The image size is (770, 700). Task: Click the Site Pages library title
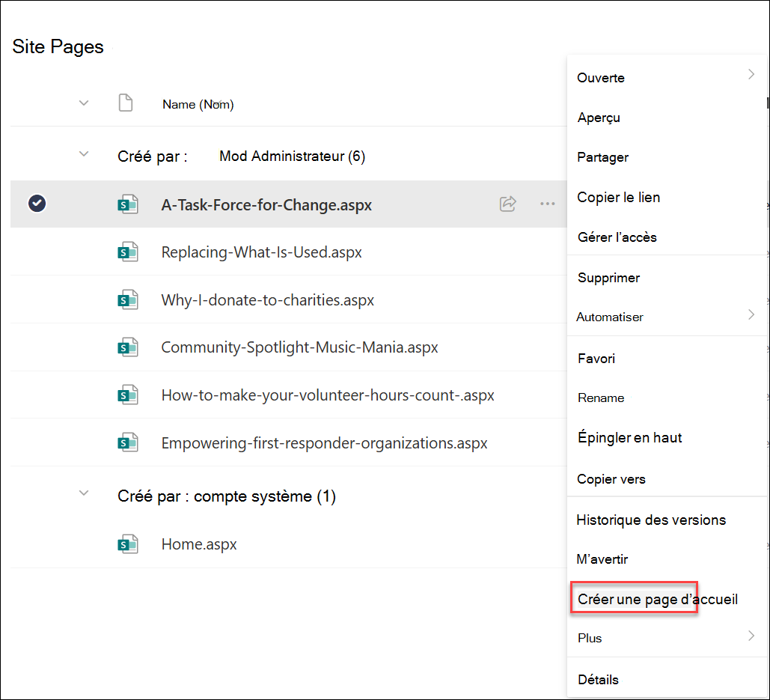[58, 46]
